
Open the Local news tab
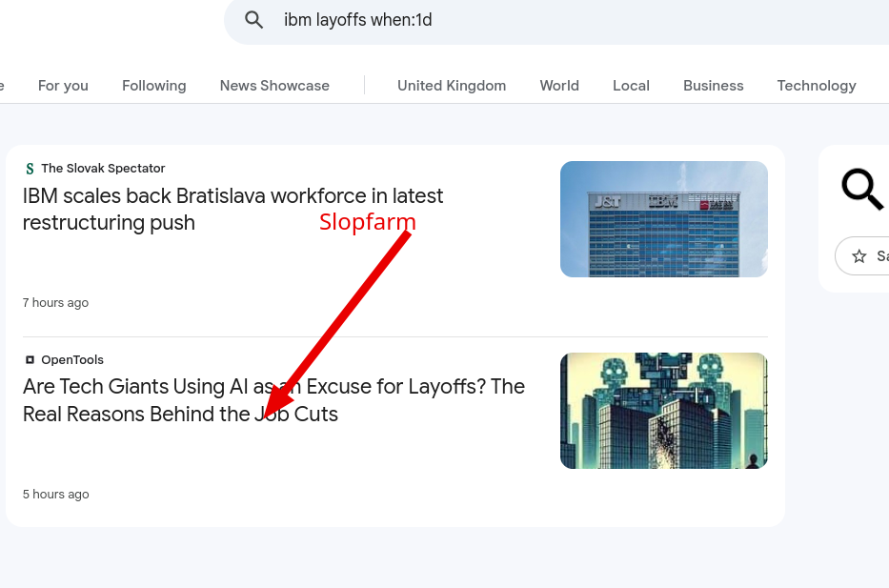click(631, 86)
